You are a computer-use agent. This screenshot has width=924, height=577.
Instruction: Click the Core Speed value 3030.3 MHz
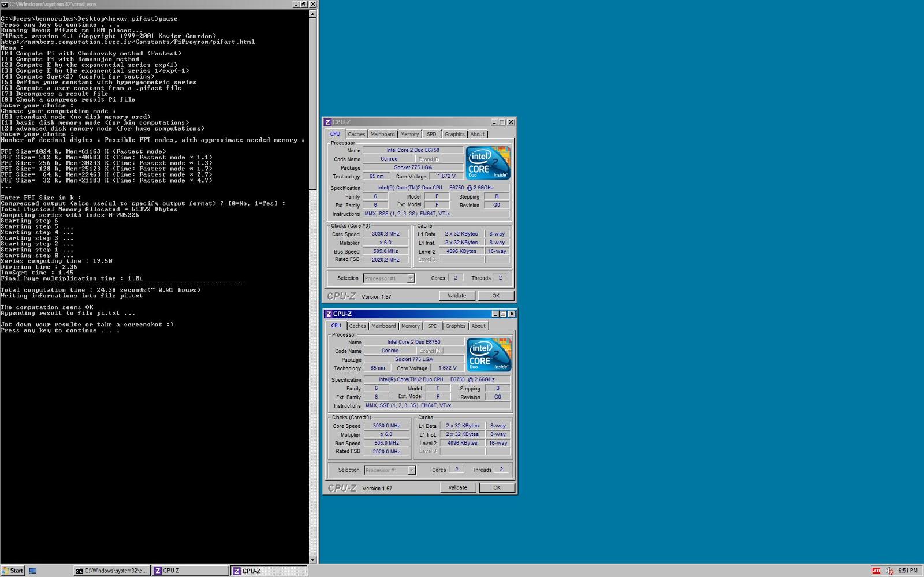coord(385,234)
